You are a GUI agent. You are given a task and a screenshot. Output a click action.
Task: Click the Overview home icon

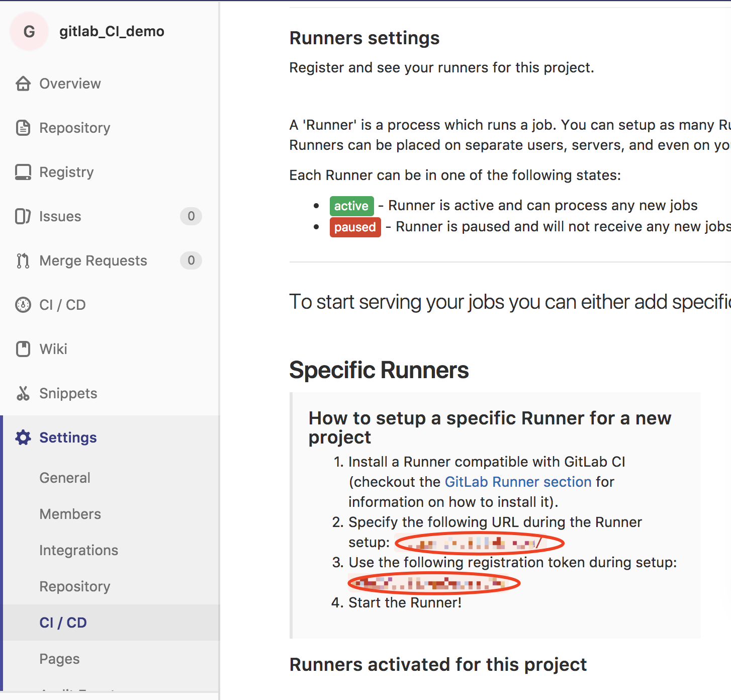[23, 83]
